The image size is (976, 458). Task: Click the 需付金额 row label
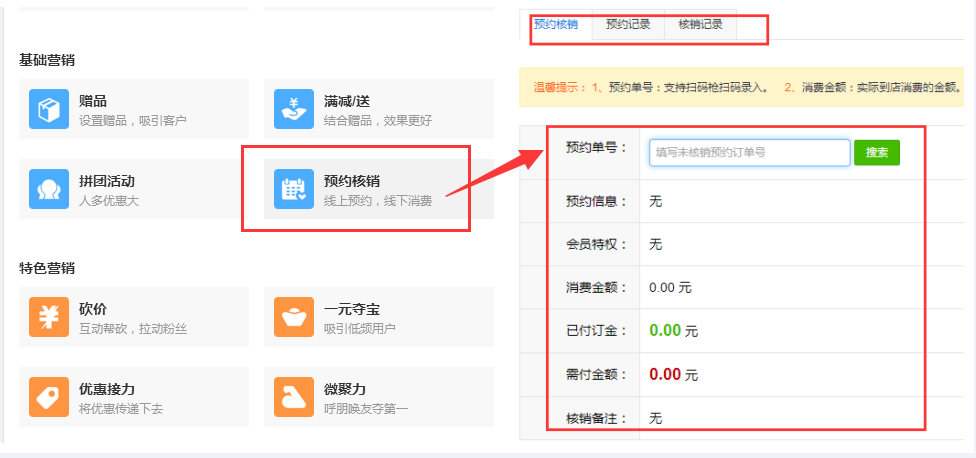tap(596, 375)
